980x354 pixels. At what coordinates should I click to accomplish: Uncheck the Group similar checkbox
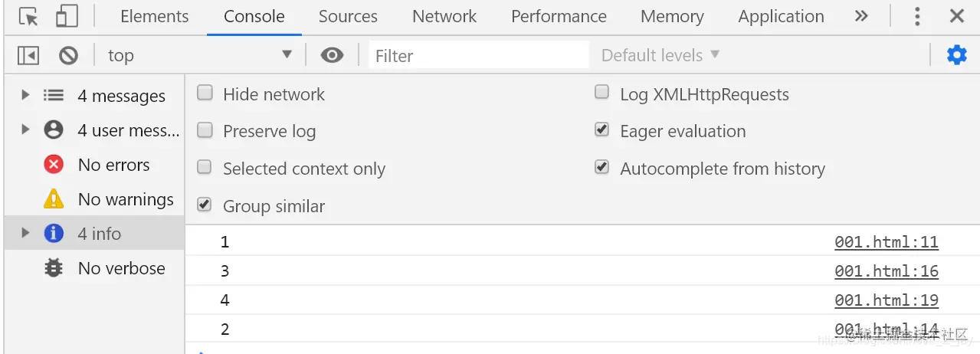click(205, 205)
